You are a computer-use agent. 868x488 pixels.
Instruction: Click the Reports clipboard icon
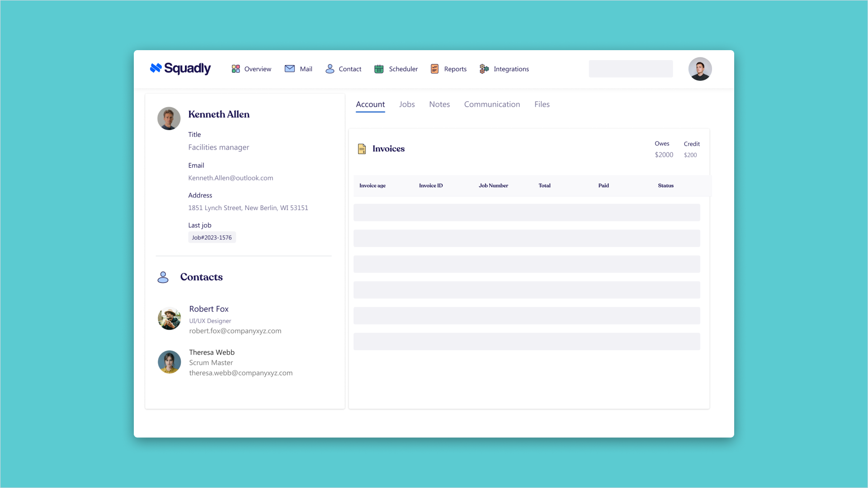[434, 69]
